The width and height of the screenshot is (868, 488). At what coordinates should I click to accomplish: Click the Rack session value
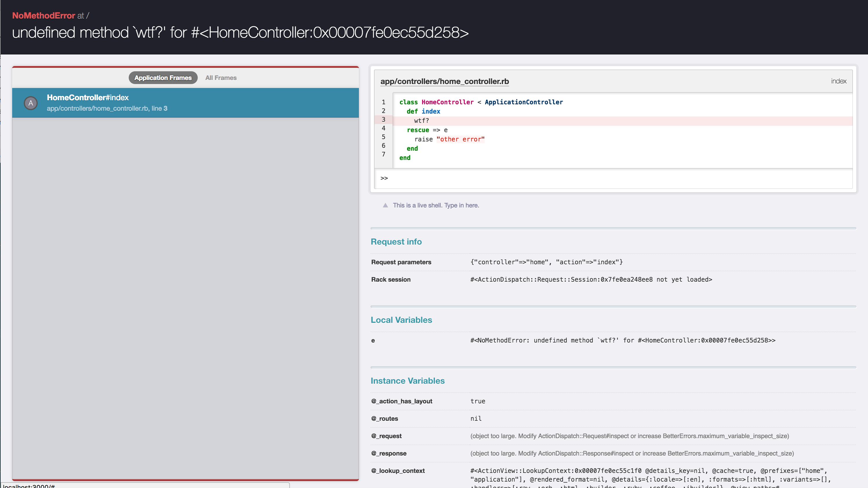pyautogui.click(x=591, y=280)
